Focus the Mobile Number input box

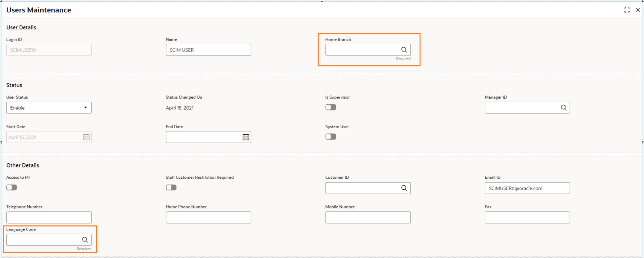coord(368,217)
